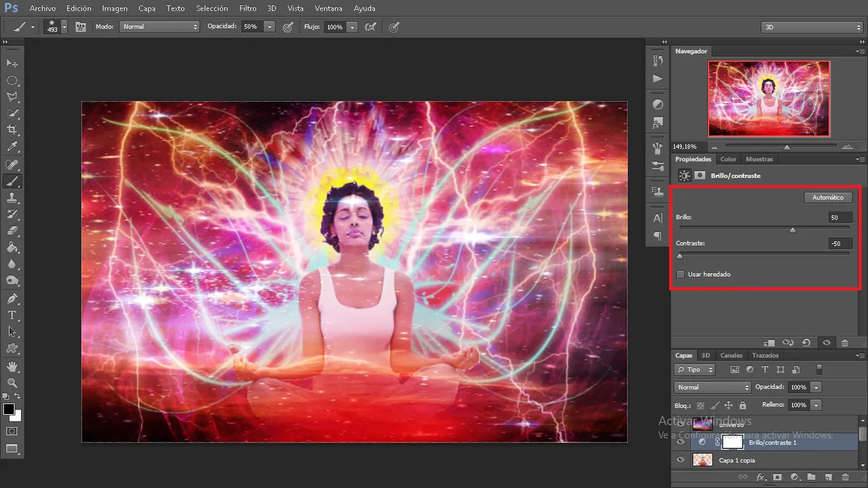
Task: Link layers using the chain icon
Action: pyautogui.click(x=744, y=478)
